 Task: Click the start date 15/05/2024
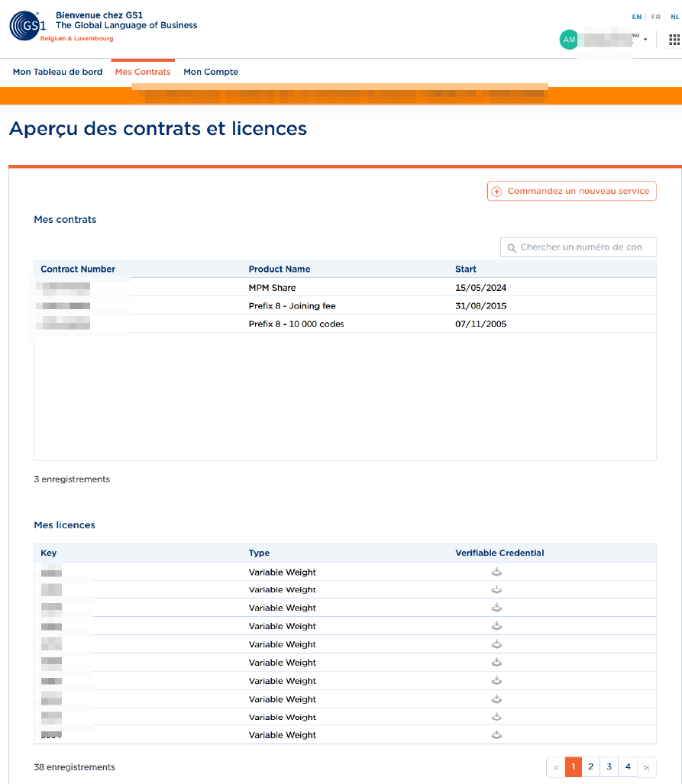point(481,288)
